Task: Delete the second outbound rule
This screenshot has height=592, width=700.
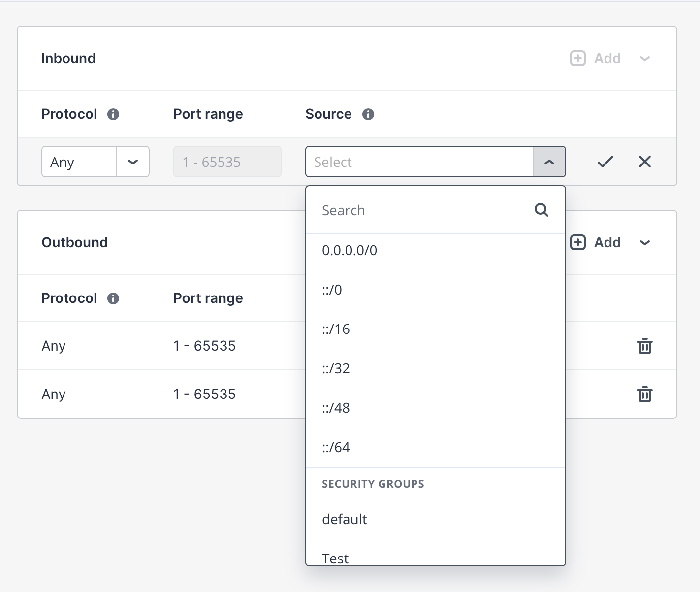Action: point(644,395)
